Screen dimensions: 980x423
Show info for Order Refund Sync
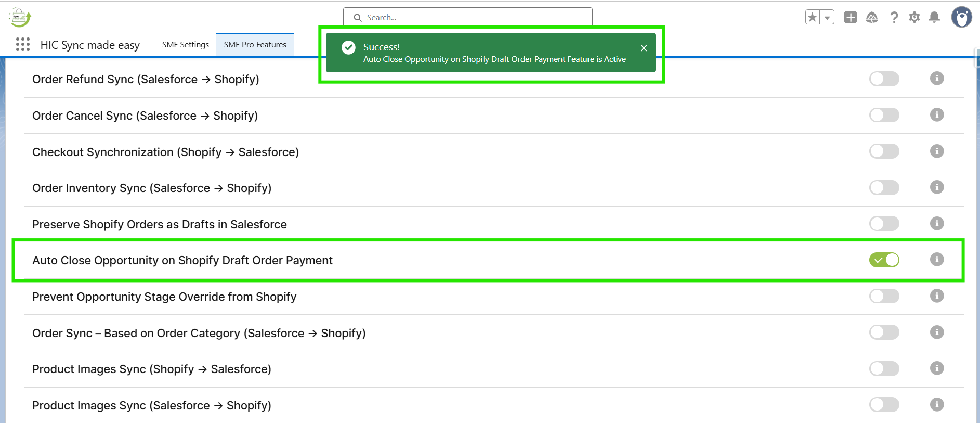[937, 79]
